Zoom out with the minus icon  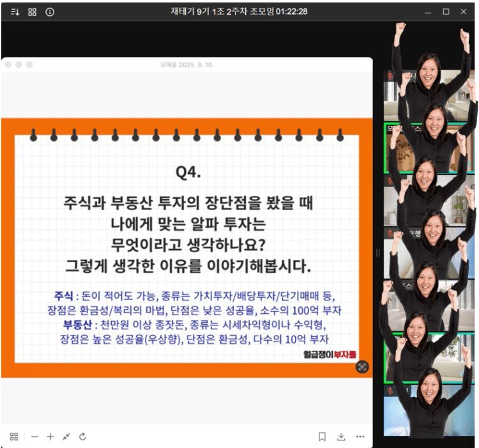(34, 437)
